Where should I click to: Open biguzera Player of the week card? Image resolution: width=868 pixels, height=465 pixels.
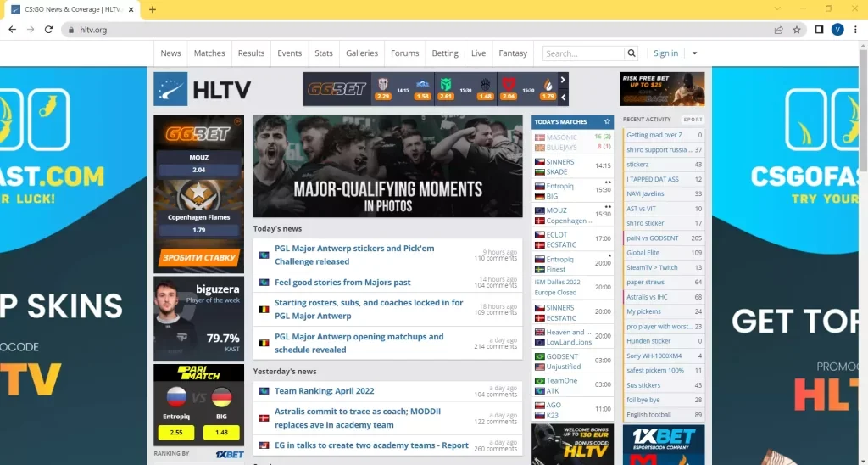pyautogui.click(x=198, y=319)
